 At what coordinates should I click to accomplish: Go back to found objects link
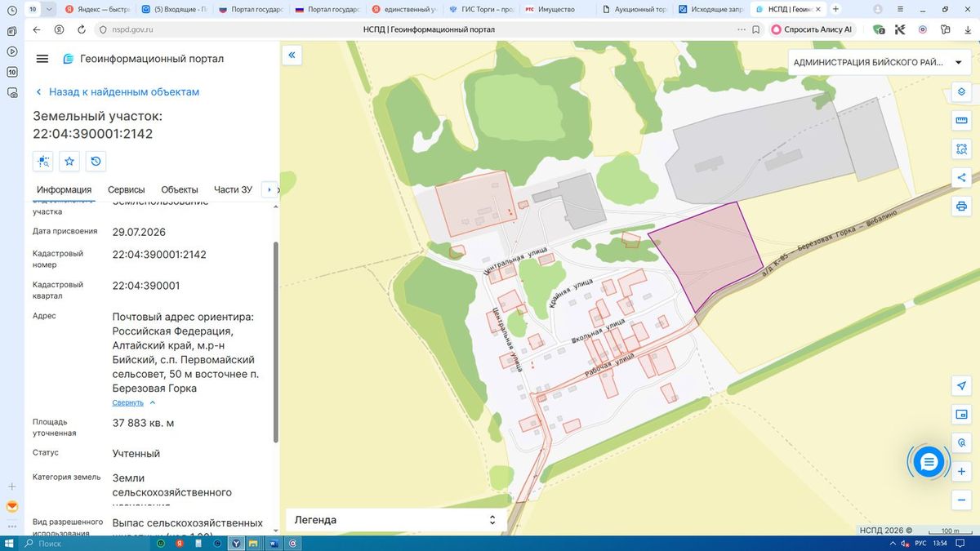pos(117,92)
